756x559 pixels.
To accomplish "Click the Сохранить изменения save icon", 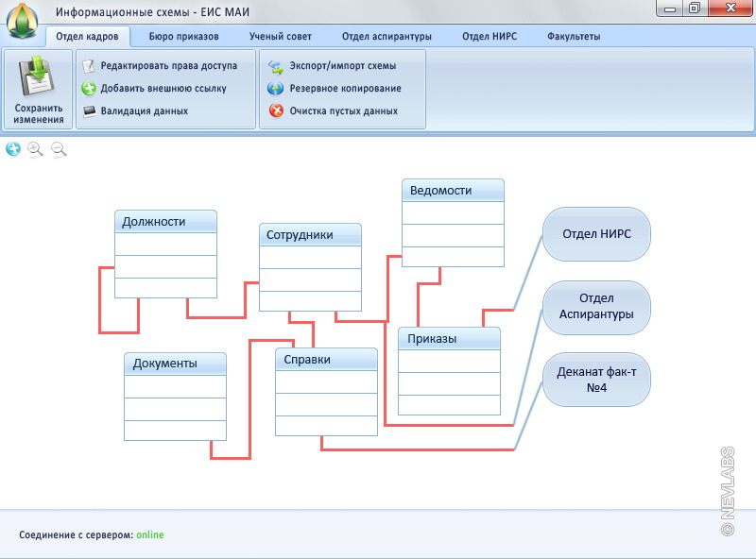I will click(x=38, y=77).
